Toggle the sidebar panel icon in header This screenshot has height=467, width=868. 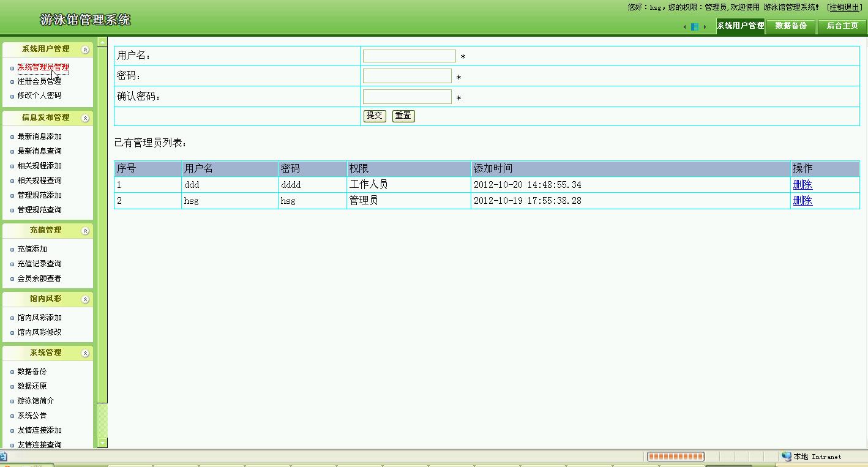[x=695, y=27]
